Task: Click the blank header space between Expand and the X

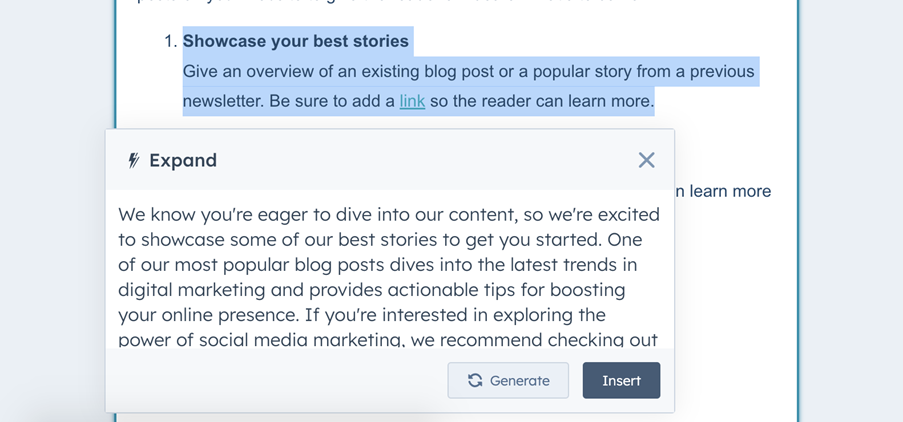Action: (426, 160)
